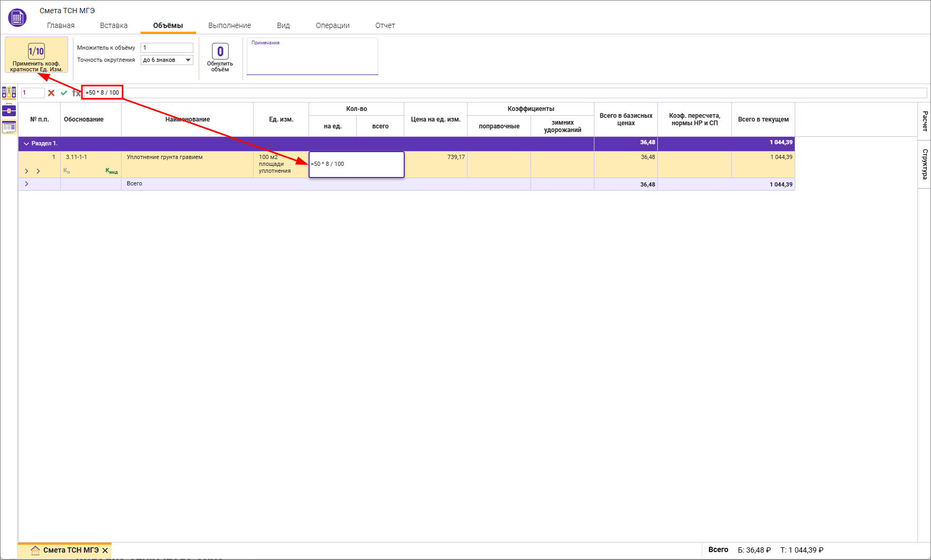Click the application logo icon
This screenshot has width=931, height=560.
[17, 18]
